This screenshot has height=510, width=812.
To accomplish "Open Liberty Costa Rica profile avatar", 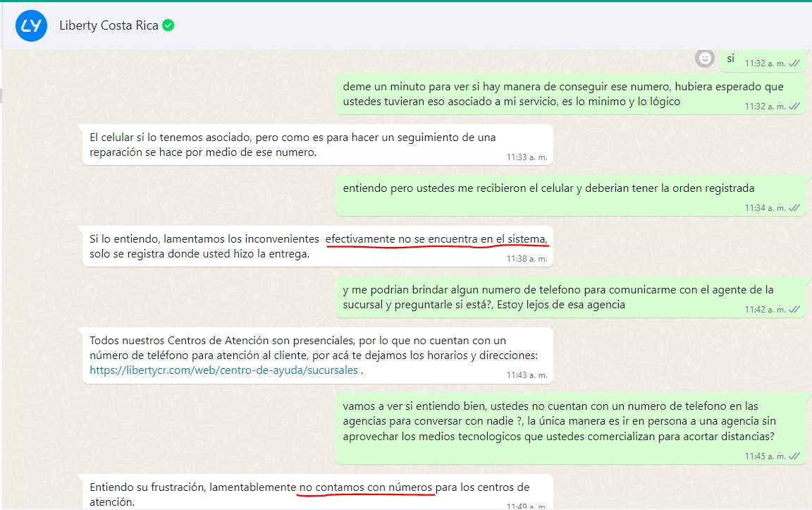I will click(x=31, y=25).
